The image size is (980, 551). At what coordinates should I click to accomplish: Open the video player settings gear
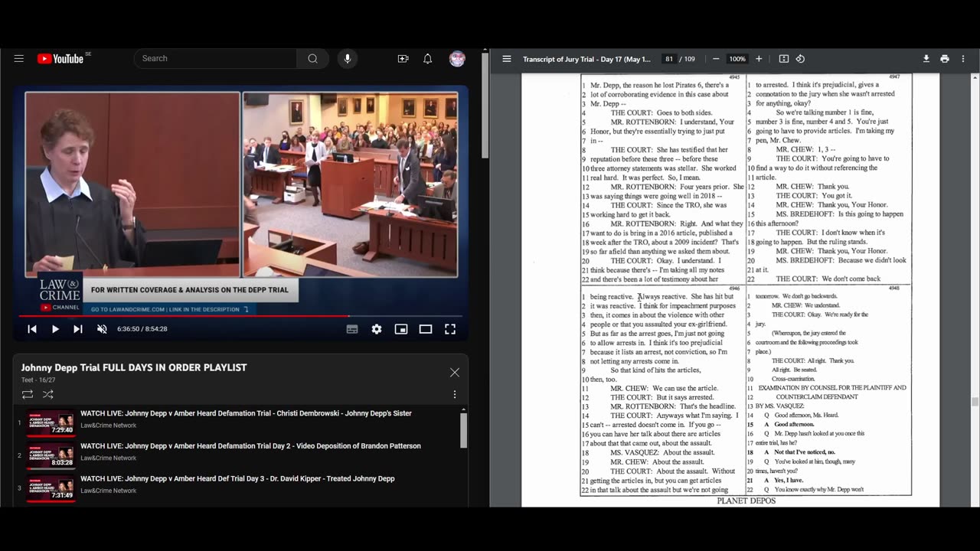[377, 329]
